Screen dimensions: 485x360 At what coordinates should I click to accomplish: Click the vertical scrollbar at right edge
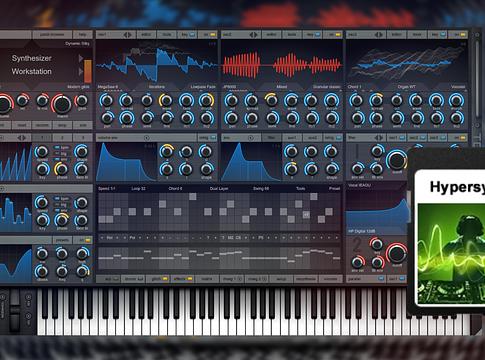click(x=477, y=78)
